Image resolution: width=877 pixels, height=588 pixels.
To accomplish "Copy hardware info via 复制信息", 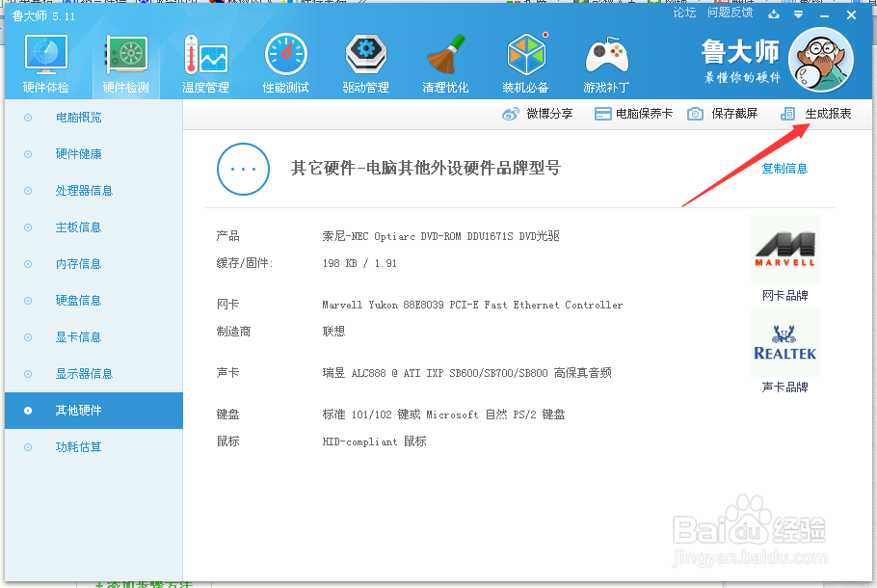I will coord(784,169).
